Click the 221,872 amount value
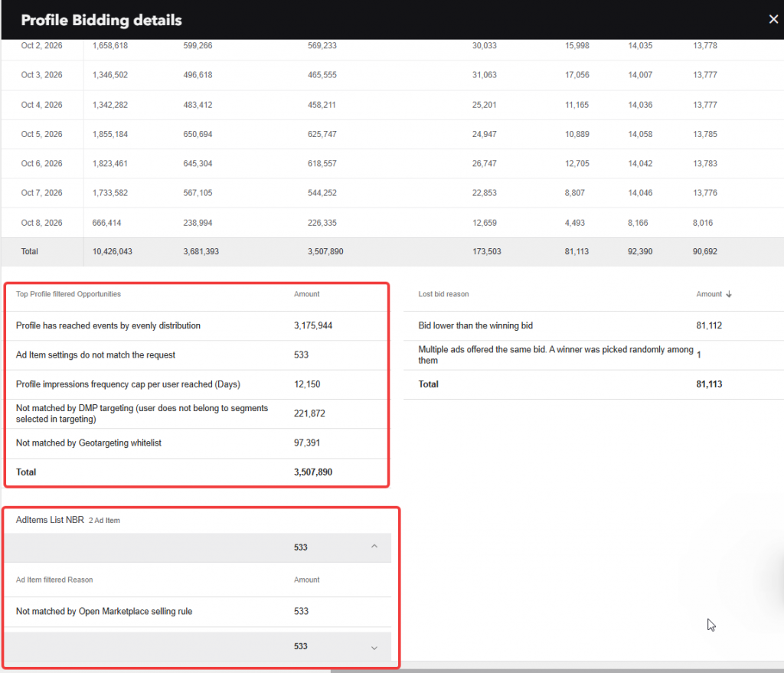Viewport: 784px width, 673px height. click(309, 413)
